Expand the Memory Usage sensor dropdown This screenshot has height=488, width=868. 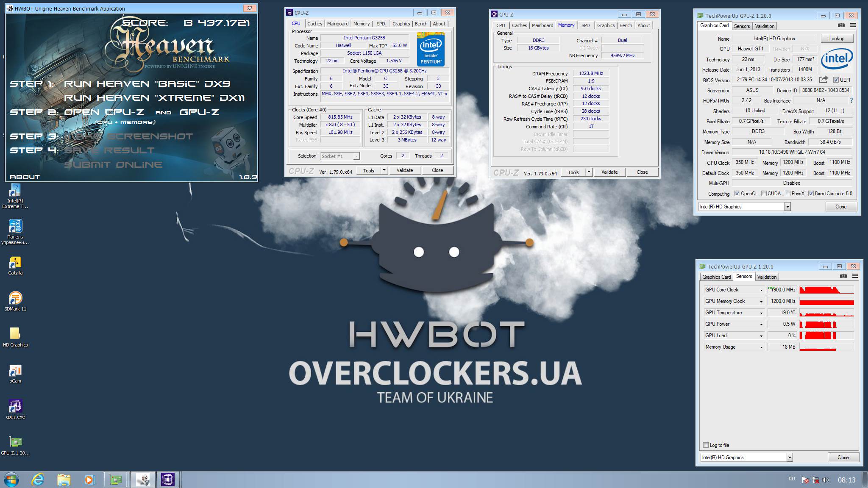coord(761,347)
